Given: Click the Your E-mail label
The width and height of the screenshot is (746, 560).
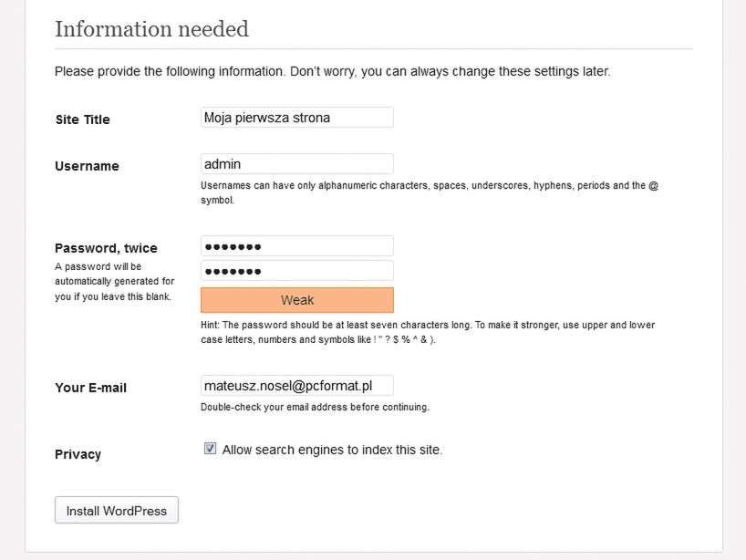Looking at the screenshot, I should coord(90,388).
